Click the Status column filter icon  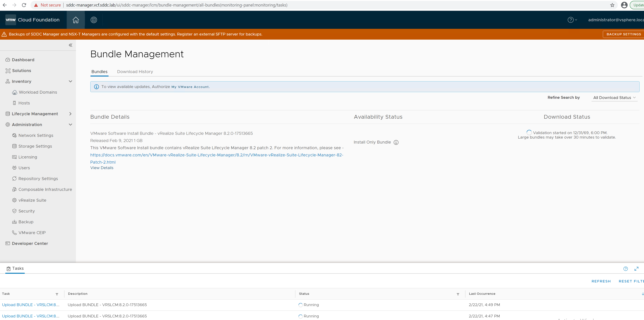coord(458,294)
